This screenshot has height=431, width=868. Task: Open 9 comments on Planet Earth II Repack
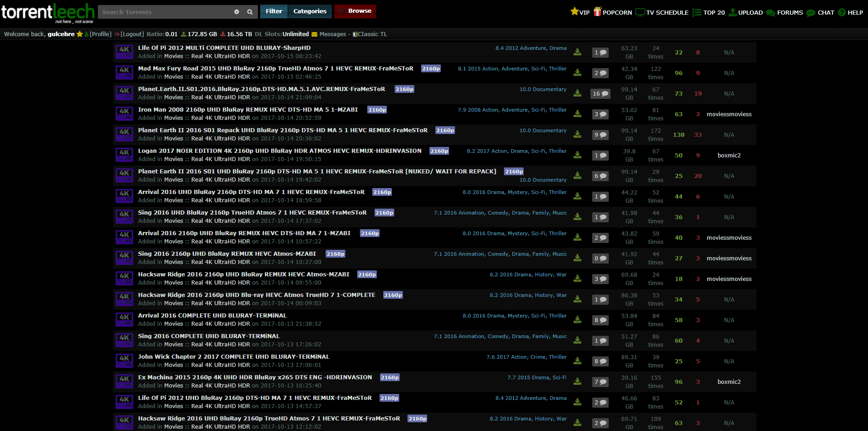(600, 135)
